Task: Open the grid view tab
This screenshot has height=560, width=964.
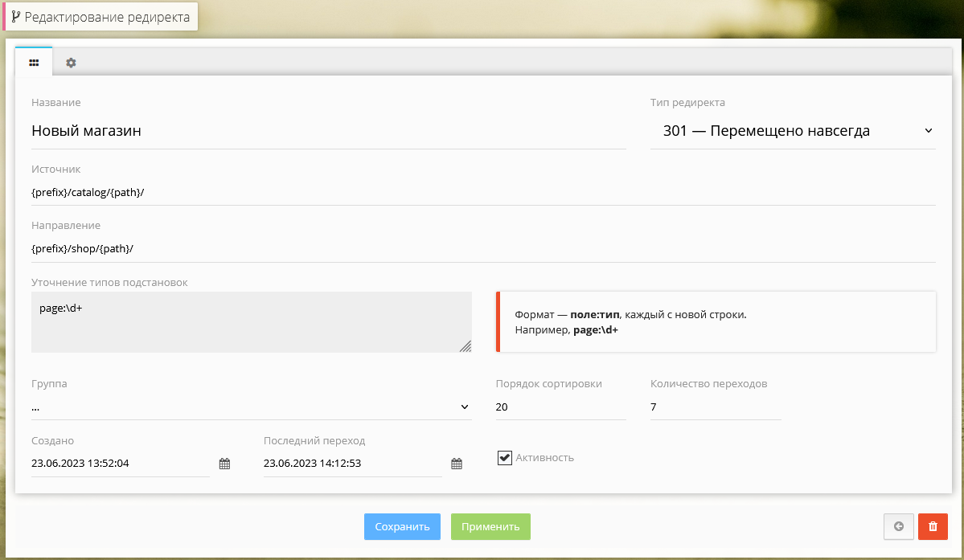Action: (x=34, y=62)
